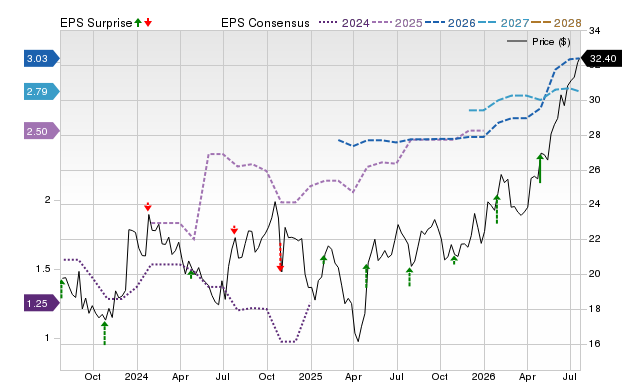Select the red EPS miss arrow near August 2024
Image resolution: width=640 pixels, height=382 pixels.
234,230
